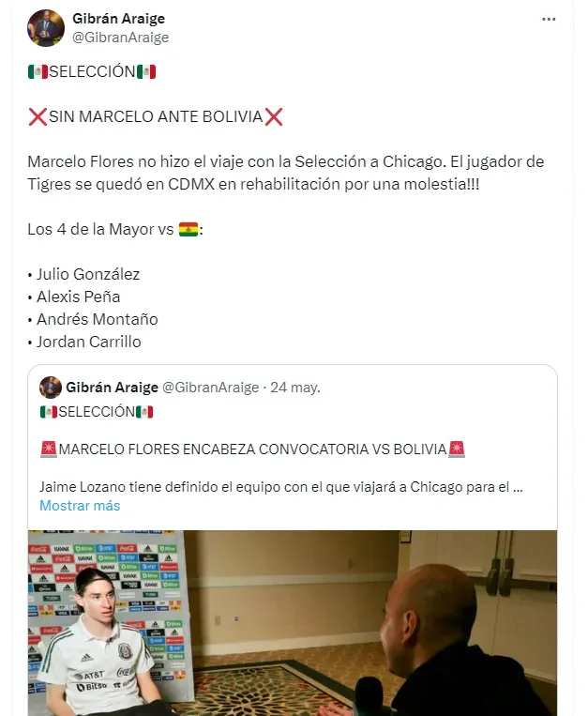Open the three-dot more options menu
Image resolution: width=588 pixels, height=716 pixels.
click(549, 19)
